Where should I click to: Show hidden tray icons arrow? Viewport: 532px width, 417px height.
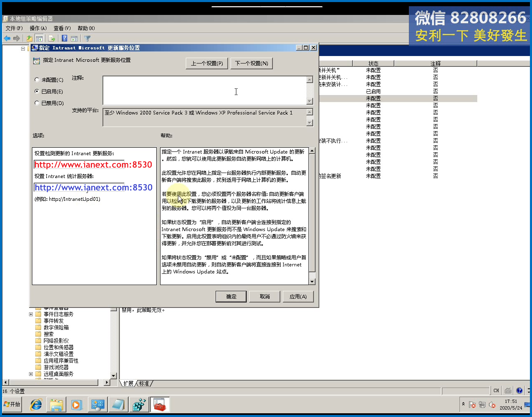coord(463,404)
